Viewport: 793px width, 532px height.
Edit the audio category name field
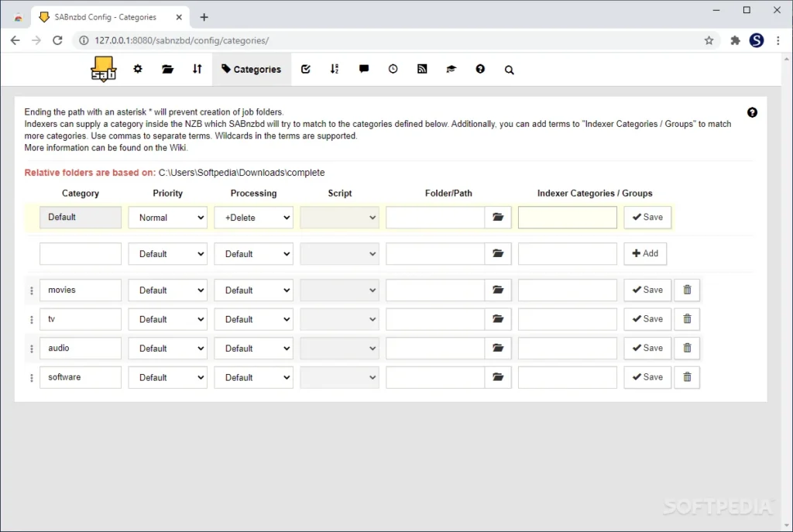click(x=81, y=348)
